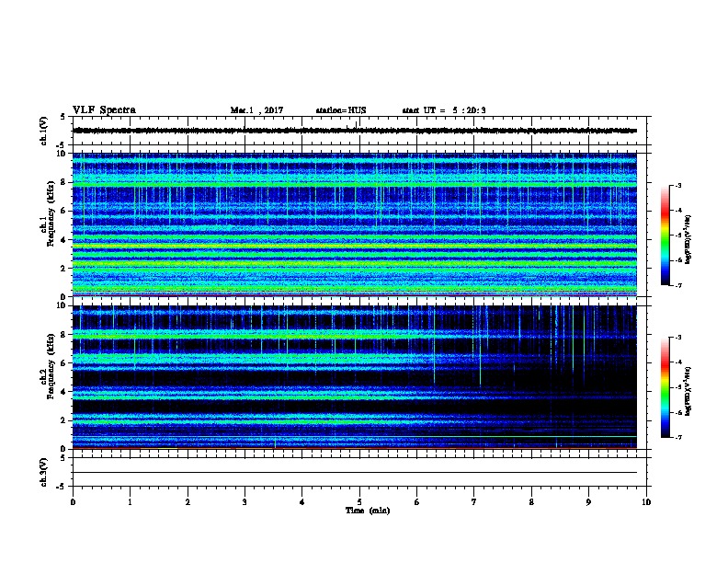The image size is (728, 563).
Task: Click the ch.2 frequency spectrogram panel
Action: pyautogui.click(x=355, y=377)
